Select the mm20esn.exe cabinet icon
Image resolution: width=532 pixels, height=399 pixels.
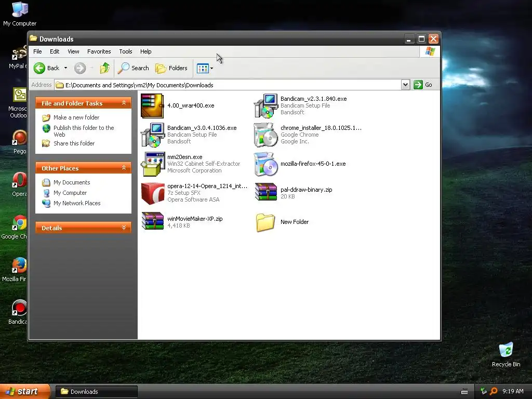coord(153,164)
